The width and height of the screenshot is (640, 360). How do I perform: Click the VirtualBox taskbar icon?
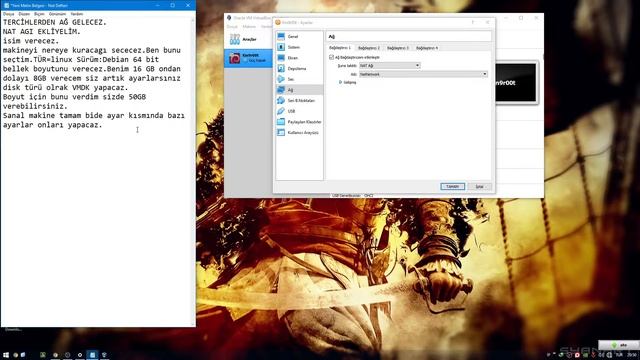pyautogui.click(x=104, y=355)
